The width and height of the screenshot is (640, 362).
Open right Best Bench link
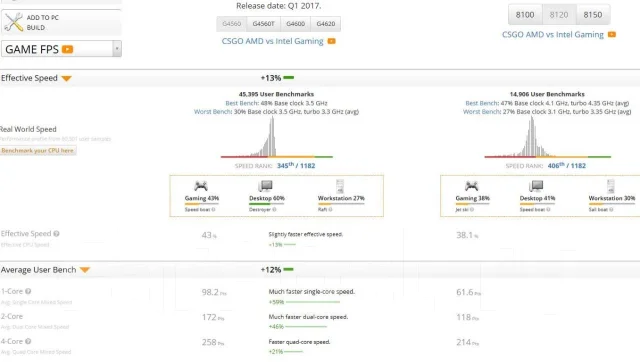coord(482,103)
